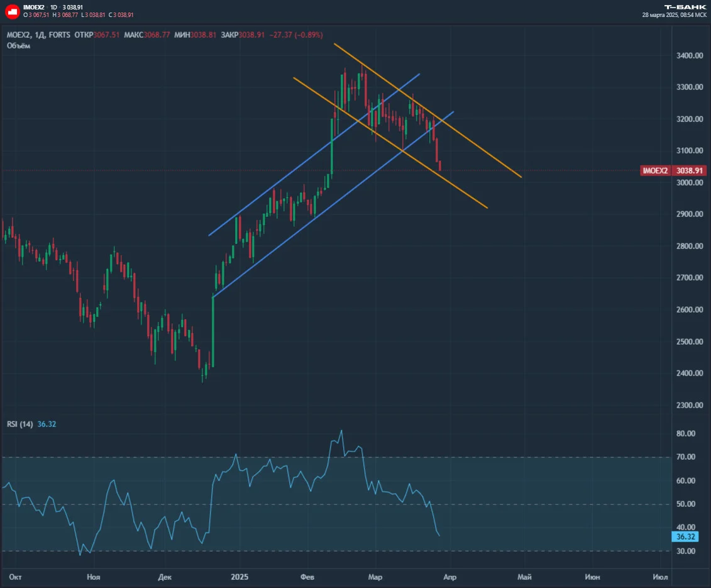Click the 2600.00 price scale label

[690, 309]
